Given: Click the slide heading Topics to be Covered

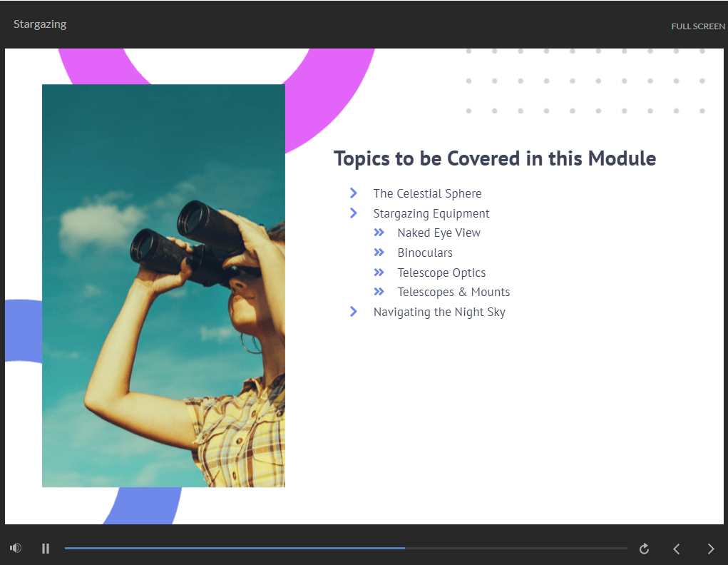Looking at the screenshot, I should coord(494,159).
